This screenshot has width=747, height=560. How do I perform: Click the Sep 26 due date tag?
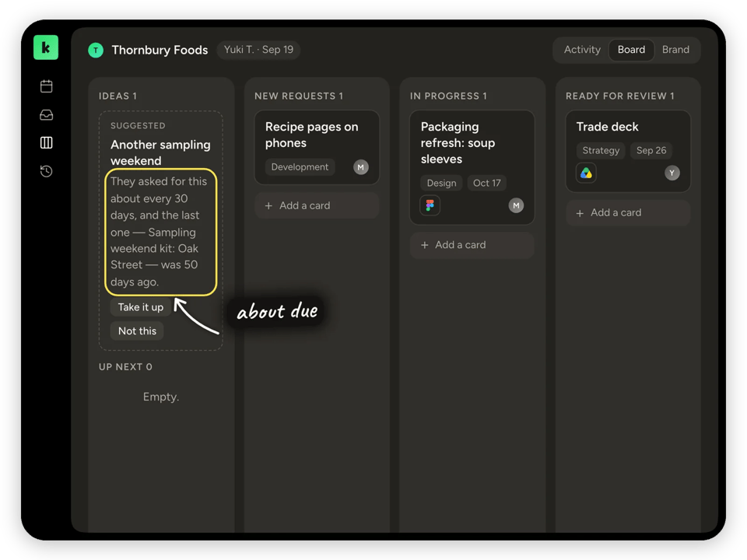coord(651,150)
